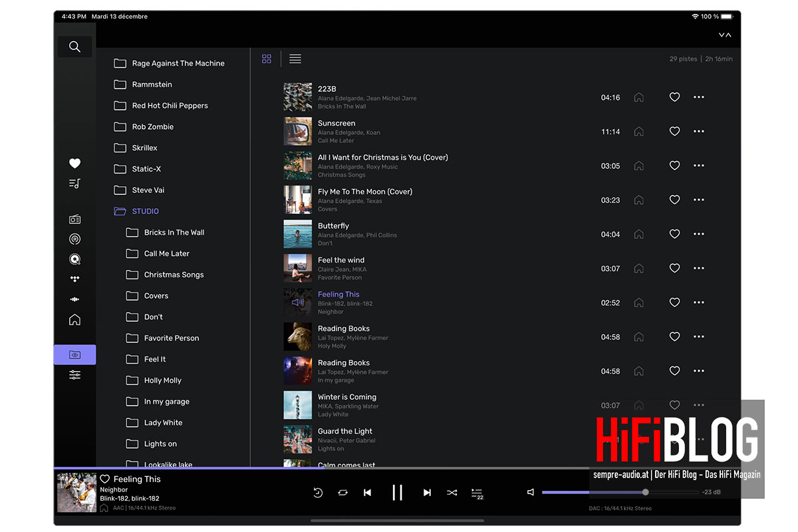Image resolution: width=798 pixels, height=532 pixels.
Task: Open the Christmas Songs subfolder
Action: [x=165, y=275]
